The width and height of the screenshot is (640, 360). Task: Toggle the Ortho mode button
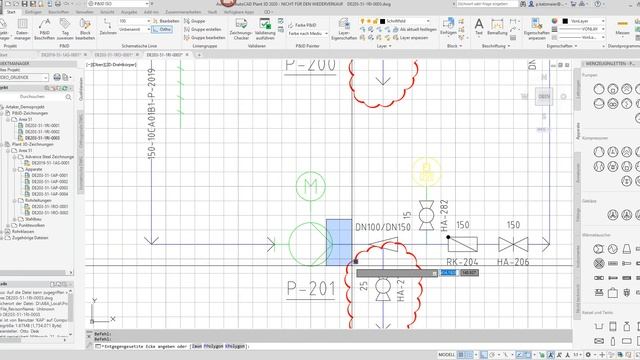162,29
